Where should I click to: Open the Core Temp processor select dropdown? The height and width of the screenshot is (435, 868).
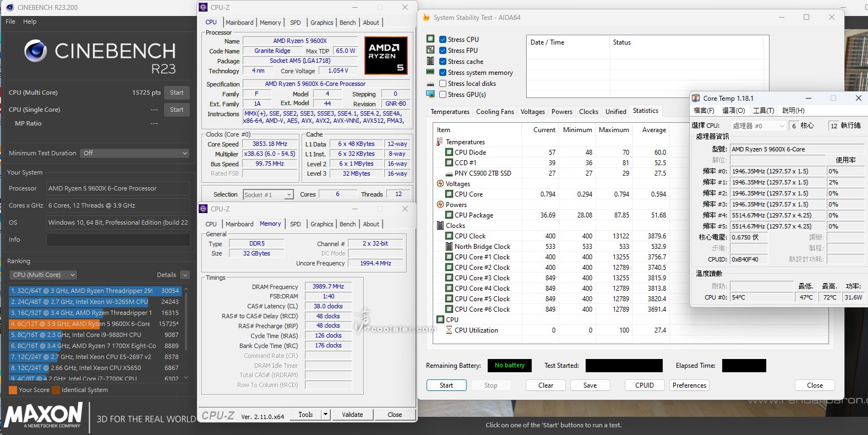click(x=758, y=126)
